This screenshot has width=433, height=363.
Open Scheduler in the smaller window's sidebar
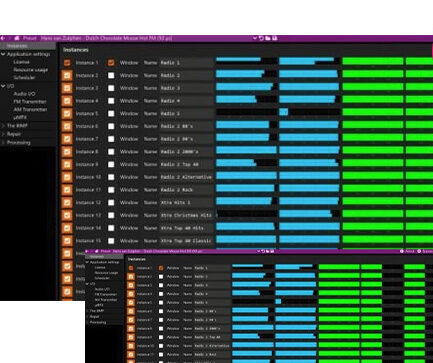pos(102,278)
